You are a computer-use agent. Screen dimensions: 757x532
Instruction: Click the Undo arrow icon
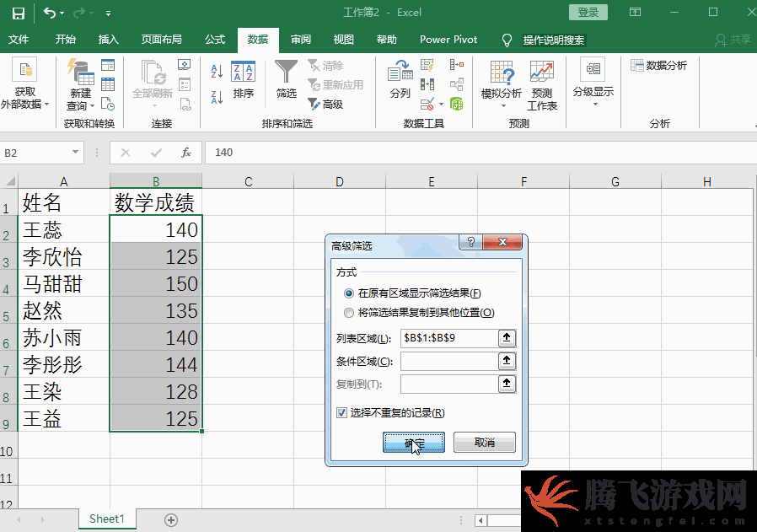click(49, 13)
